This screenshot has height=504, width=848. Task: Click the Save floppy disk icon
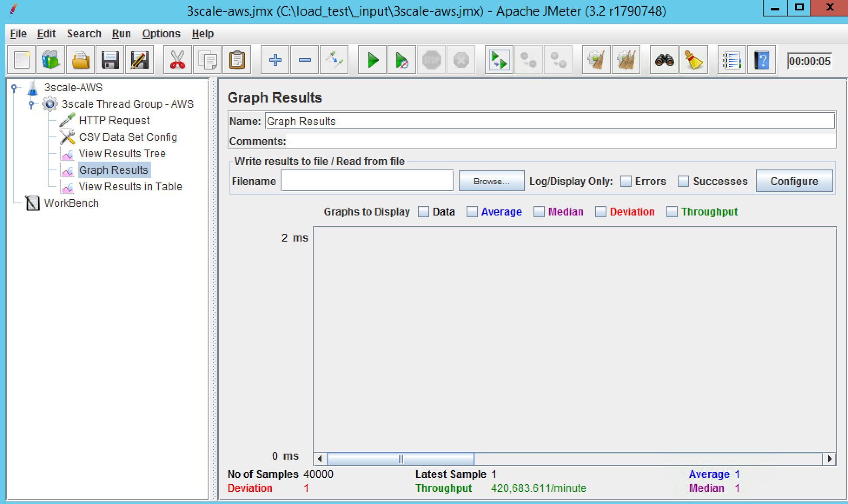click(110, 60)
